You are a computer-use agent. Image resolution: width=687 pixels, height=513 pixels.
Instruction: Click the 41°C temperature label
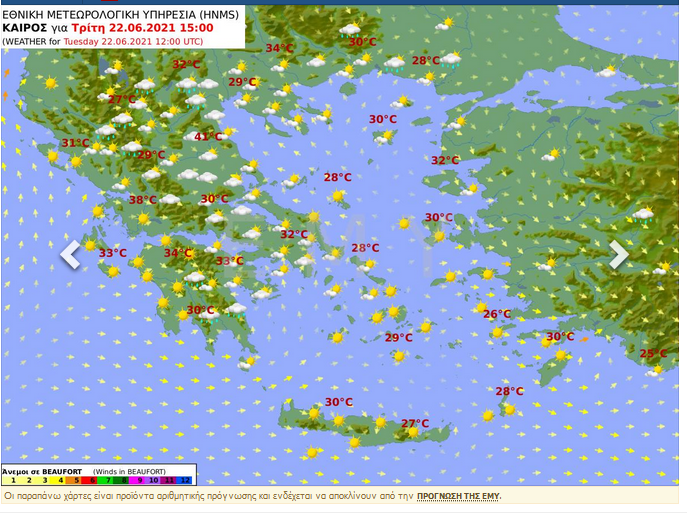click(208, 137)
